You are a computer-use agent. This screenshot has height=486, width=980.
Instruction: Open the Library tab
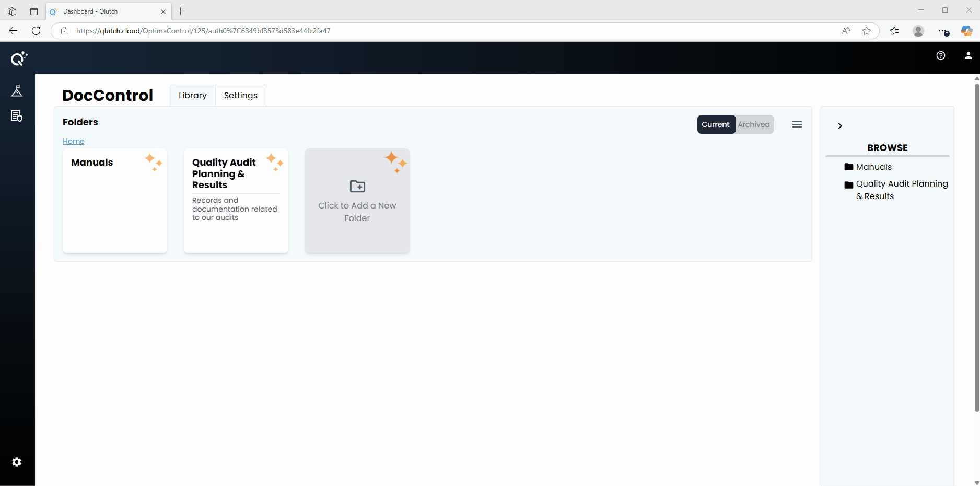(x=193, y=96)
